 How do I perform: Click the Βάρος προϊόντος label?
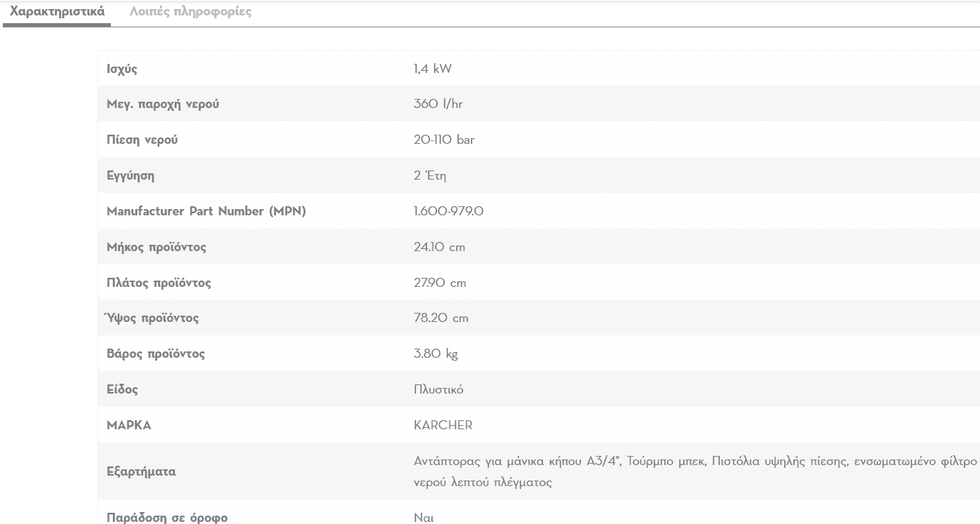click(156, 354)
